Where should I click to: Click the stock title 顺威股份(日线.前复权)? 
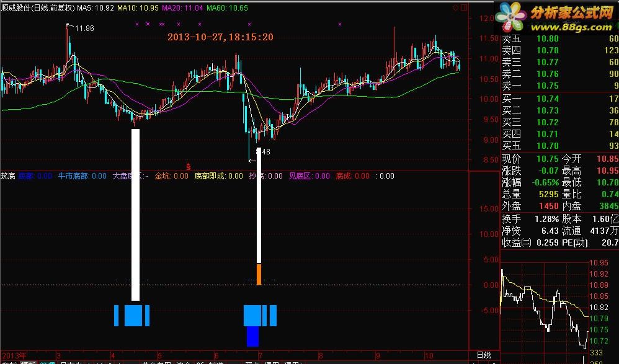click(38, 8)
